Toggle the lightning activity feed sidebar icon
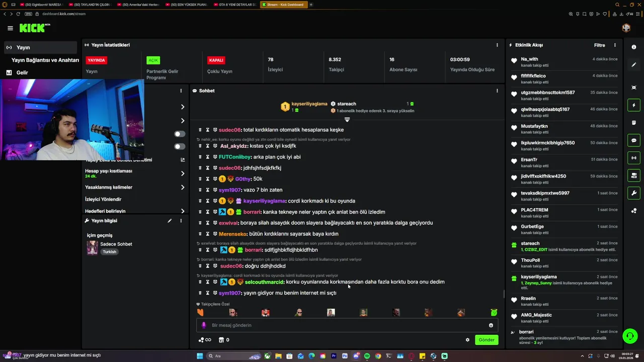This screenshot has height=362, width=644. [x=634, y=106]
